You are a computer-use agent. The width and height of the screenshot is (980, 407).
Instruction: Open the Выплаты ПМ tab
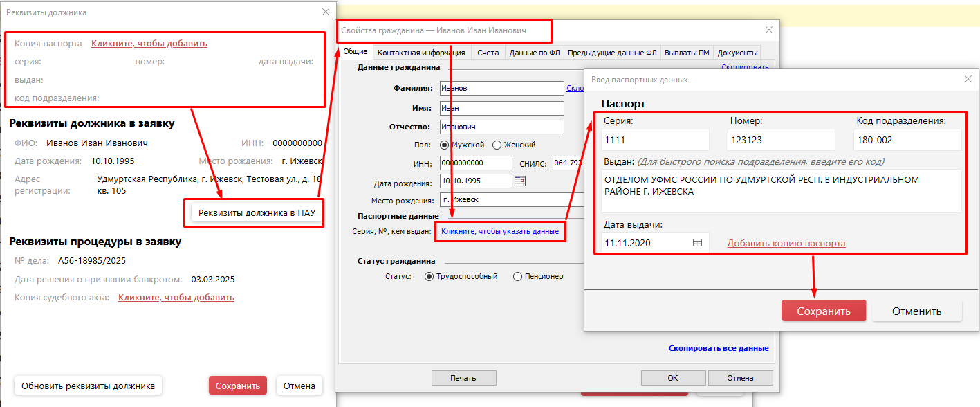(687, 53)
